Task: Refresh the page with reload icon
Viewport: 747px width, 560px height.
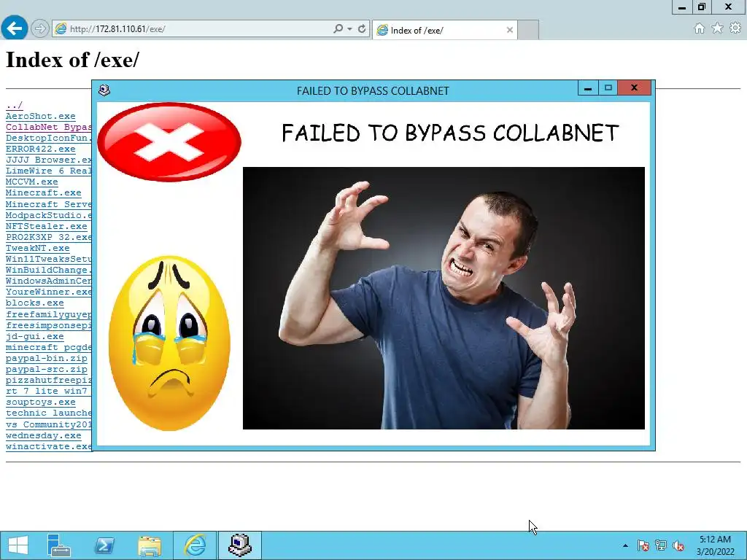Action: pos(362,28)
